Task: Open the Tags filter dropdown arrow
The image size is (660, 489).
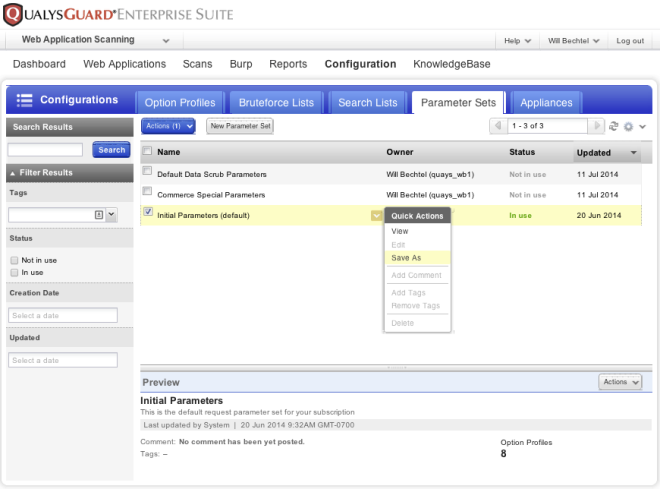Action: (x=111, y=215)
